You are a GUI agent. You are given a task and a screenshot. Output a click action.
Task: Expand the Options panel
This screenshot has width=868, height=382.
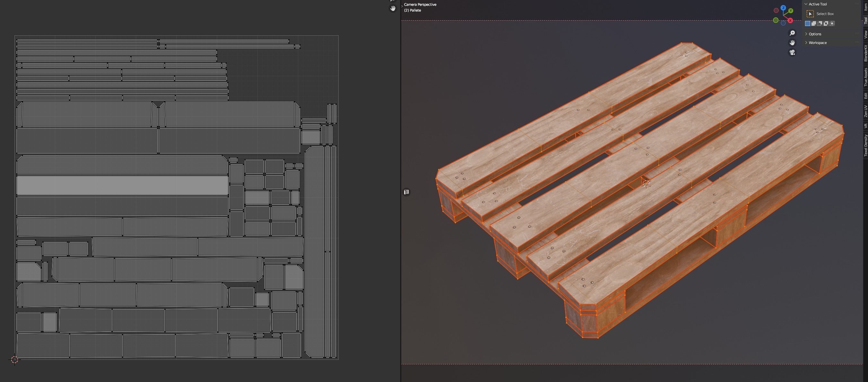[814, 34]
